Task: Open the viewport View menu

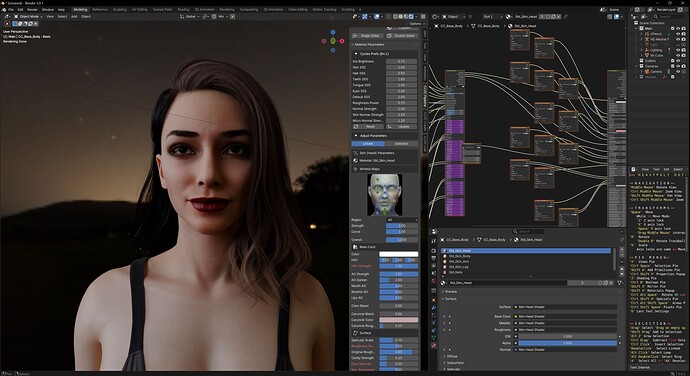Action: (50, 16)
